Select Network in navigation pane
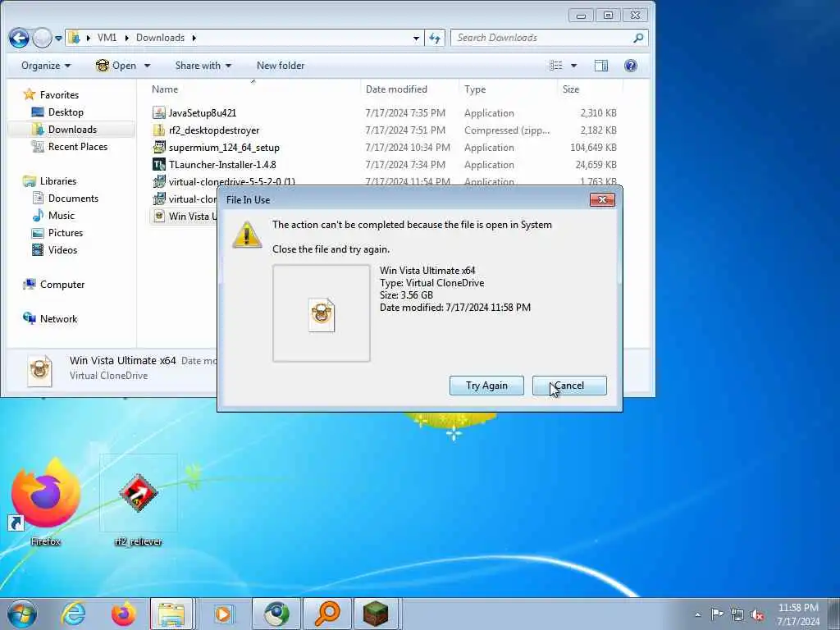The height and width of the screenshot is (630, 840). [x=58, y=319]
